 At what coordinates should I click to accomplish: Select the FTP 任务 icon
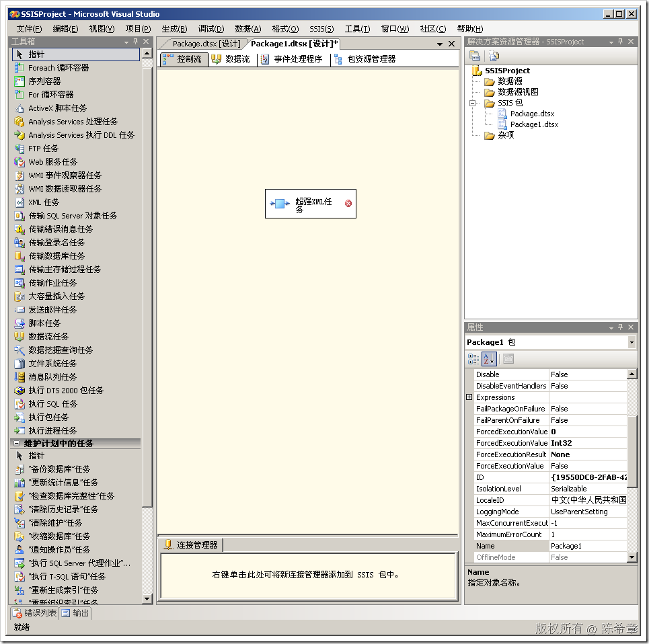(x=19, y=148)
